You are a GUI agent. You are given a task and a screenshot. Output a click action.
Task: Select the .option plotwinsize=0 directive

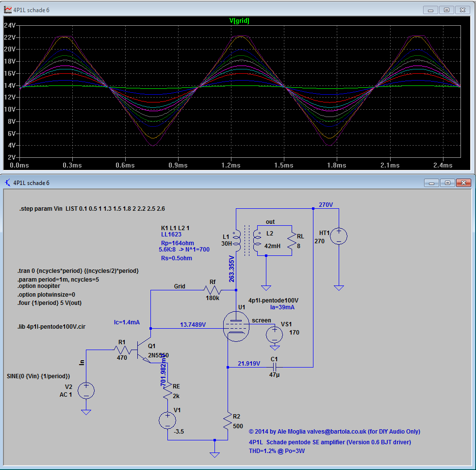click(x=46, y=295)
